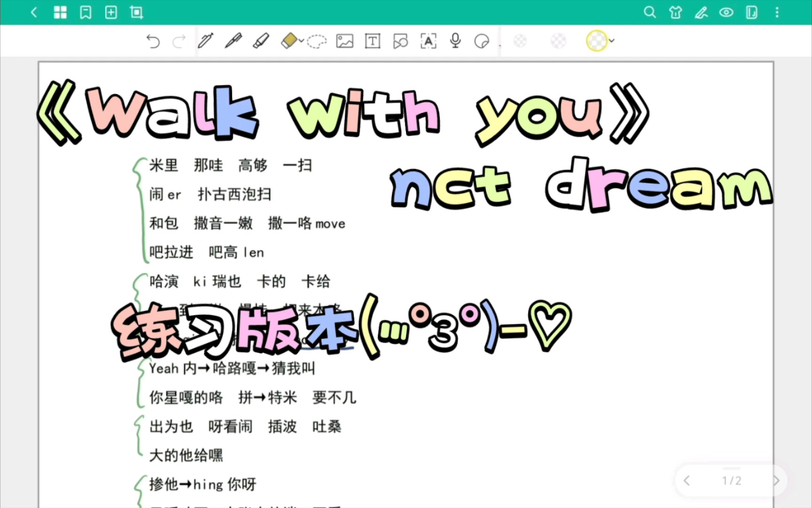This screenshot has height=508, width=812.
Task: Pick the second faded color swatch
Action: pyautogui.click(x=558, y=41)
